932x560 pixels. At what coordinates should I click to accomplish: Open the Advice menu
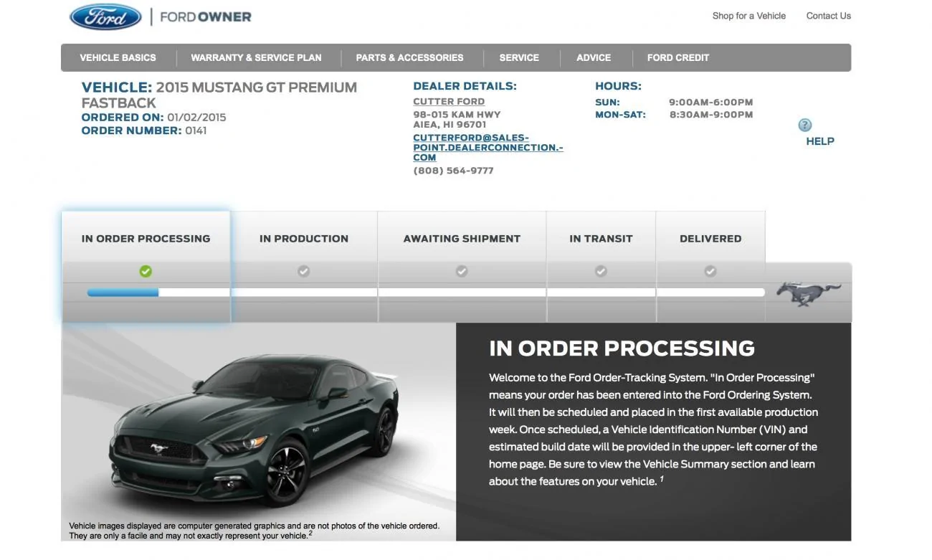point(594,57)
